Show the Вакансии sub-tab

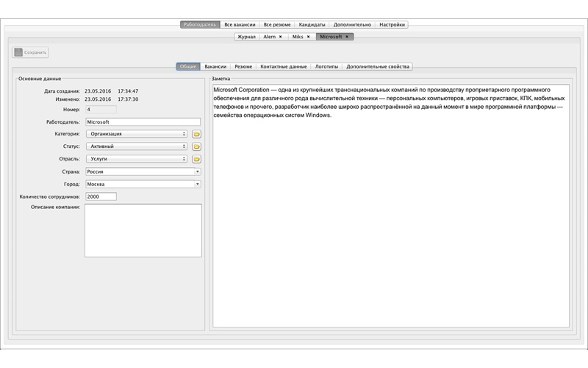[x=215, y=66]
